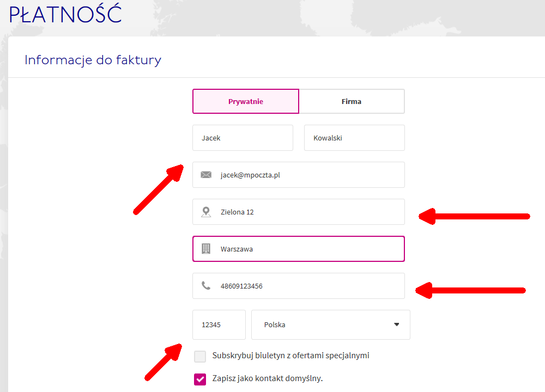Click the postal code field 12345
Viewport: 545px width, 392px height.
click(219, 325)
